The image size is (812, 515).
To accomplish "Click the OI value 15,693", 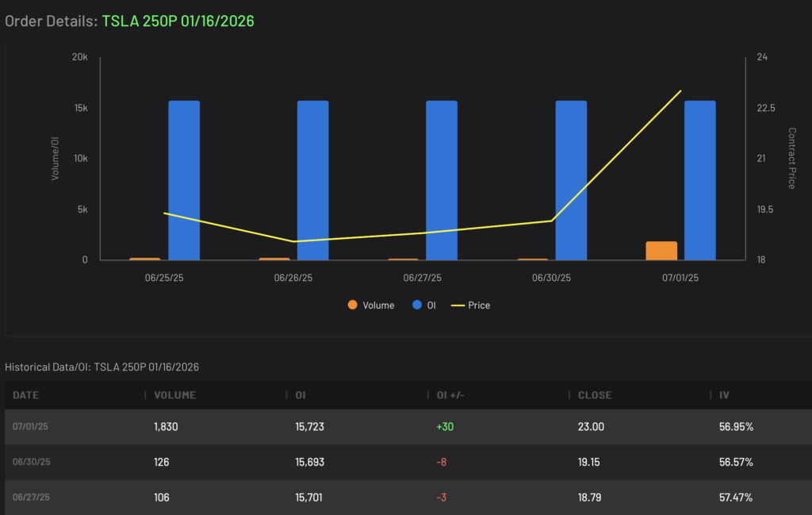I will click(310, 462).
